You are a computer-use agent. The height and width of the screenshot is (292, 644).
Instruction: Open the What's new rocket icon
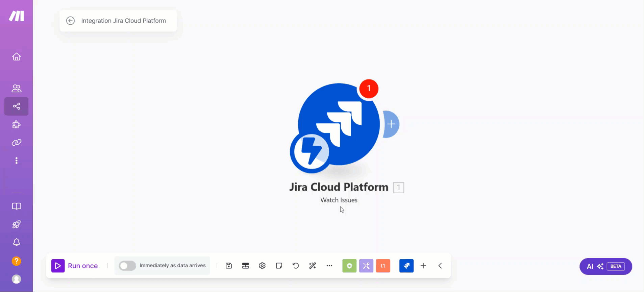17,224
